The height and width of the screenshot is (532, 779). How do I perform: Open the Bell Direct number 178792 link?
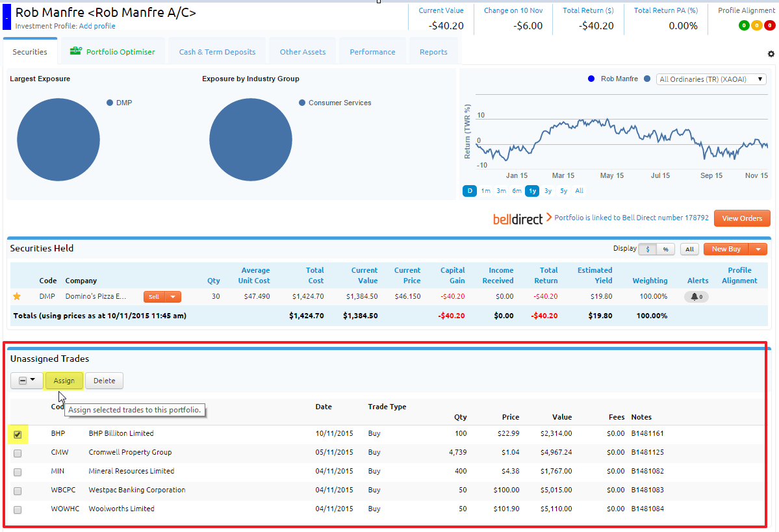(632, 218)
